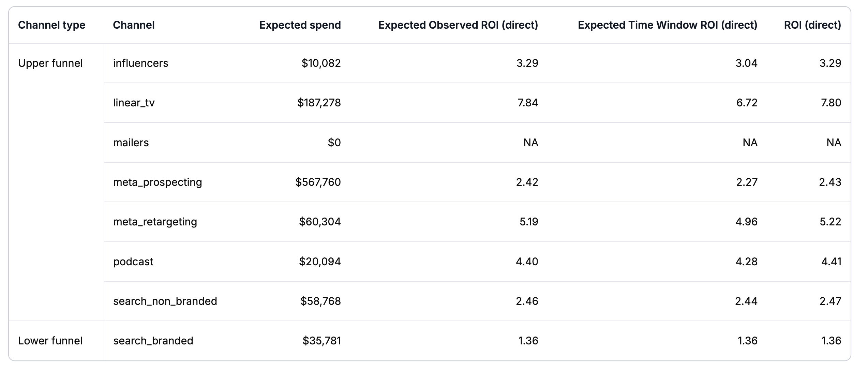Select the Upper funnel cell
The height and width of the screenshot is (371, 868).
(50, 63)
